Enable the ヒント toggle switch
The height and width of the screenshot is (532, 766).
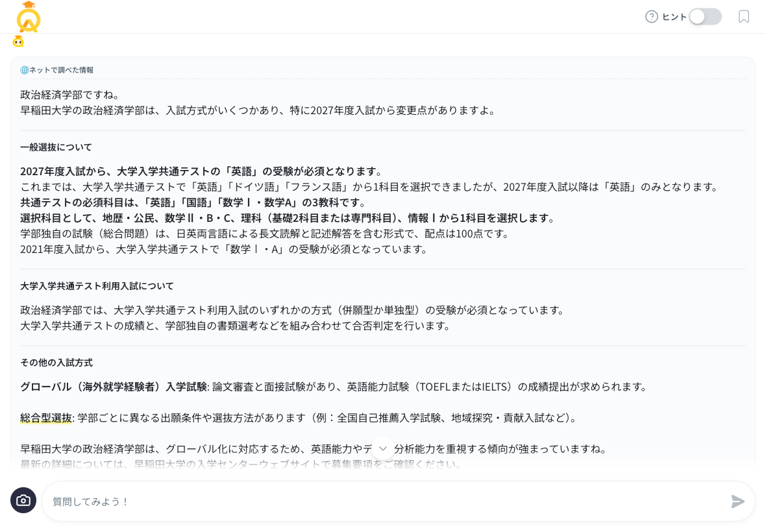[705, 17]
